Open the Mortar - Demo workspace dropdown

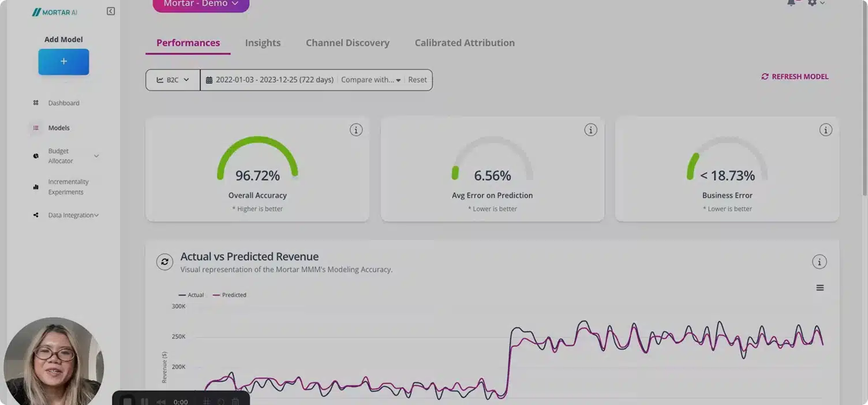click(x=201, y=4)
